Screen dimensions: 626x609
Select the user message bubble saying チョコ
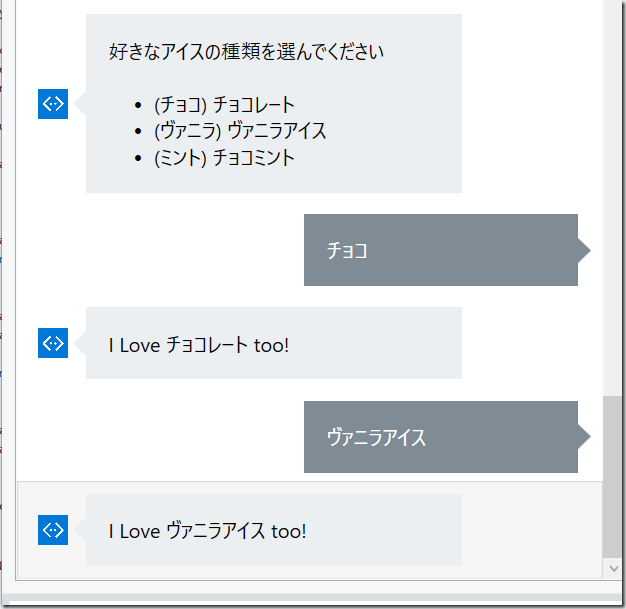[x=441, y=250]
